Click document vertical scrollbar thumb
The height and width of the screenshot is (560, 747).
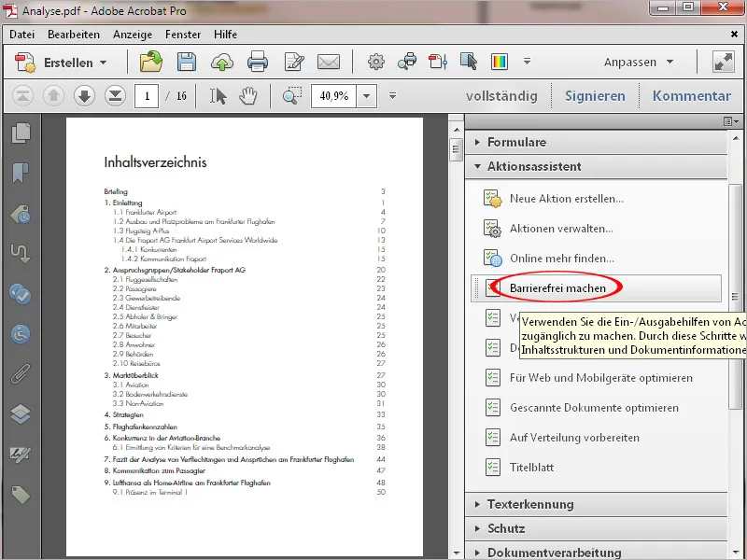coord(457,149)
